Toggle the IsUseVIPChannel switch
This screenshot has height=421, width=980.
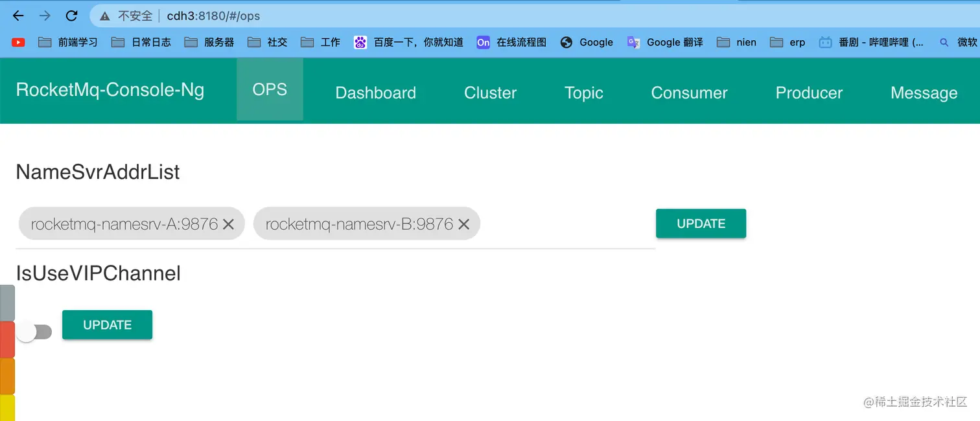(34, 332)
